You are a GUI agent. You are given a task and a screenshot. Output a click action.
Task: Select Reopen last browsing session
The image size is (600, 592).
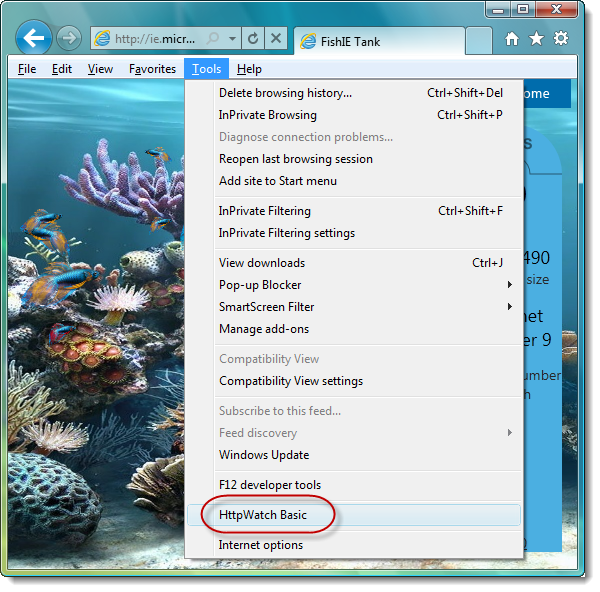[x=354, y=159]
